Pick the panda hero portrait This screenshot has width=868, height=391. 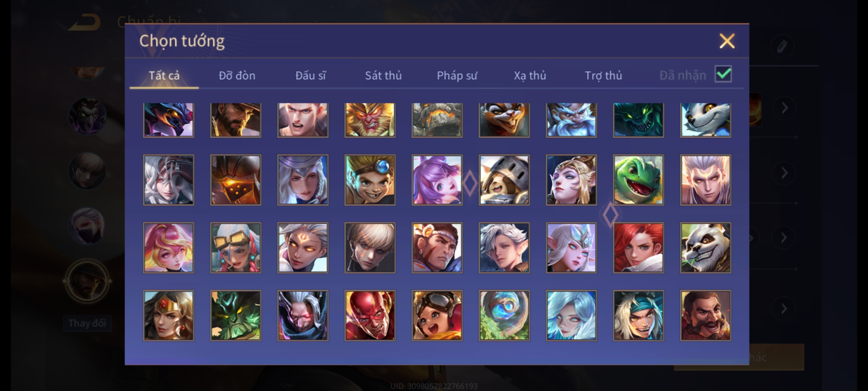[x=706, y=248]
